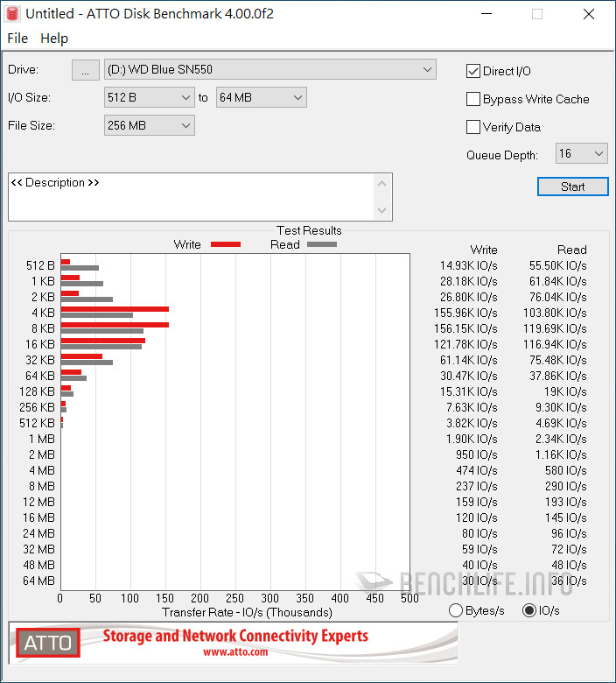The height and width of the screenshot is (683, 616).
Task: Click the 1 MB row label in chart
Action: [x=42, y=439]
